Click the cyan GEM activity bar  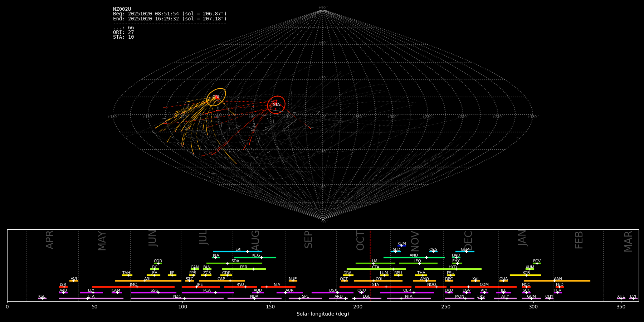click(464, 252)
